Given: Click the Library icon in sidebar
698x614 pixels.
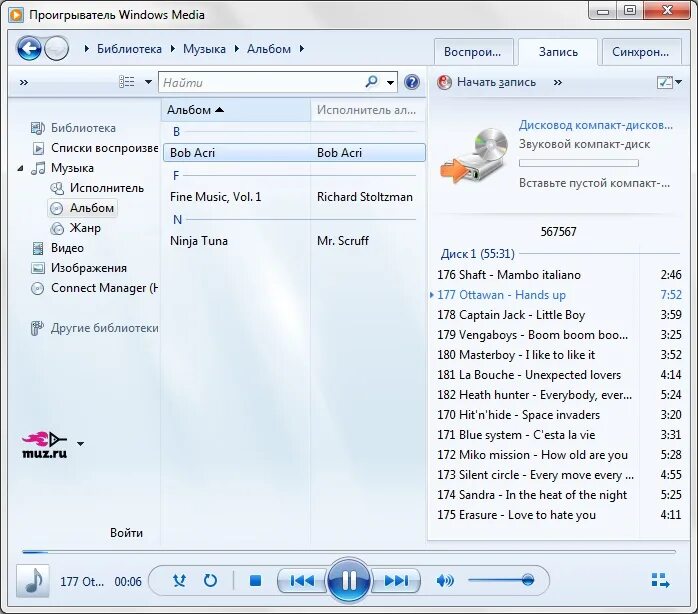Looking at the screenshot, I should pyautogui.click(x=38, y=128).
